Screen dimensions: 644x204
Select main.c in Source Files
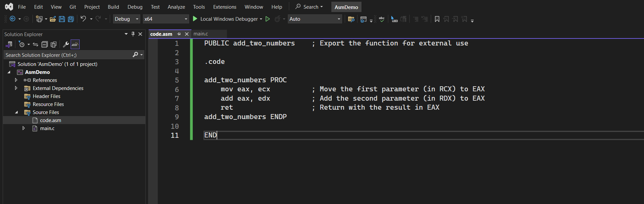coord(47,128)
